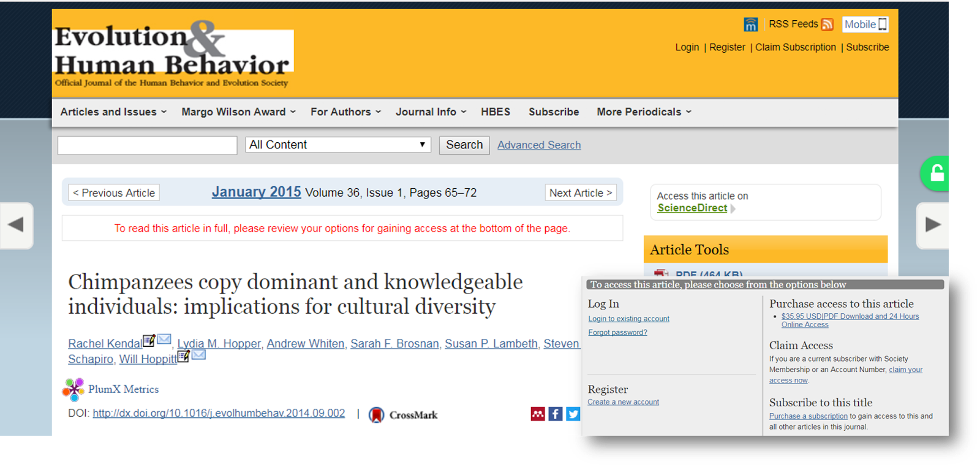Image resolution: width=980 pixels, height=467 pixels.
Task: Click the $35.95 USD PDF Download purchase link
Action: 850,320
